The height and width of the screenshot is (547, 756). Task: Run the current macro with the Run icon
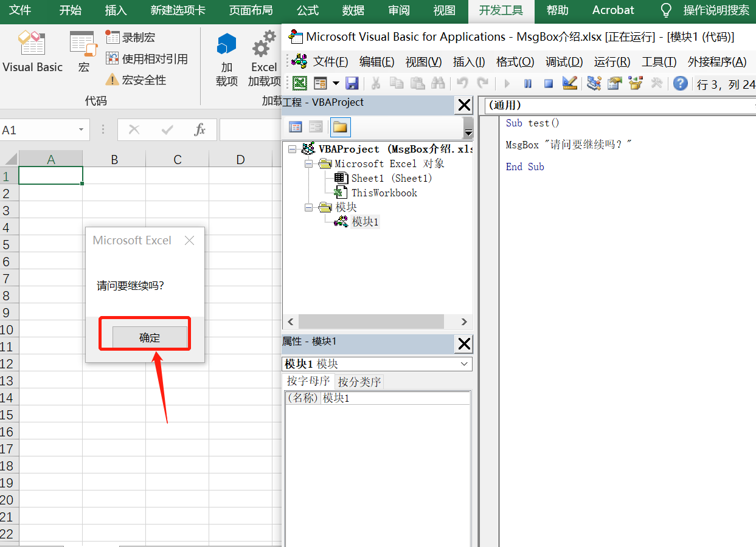[x=506, y=83]
